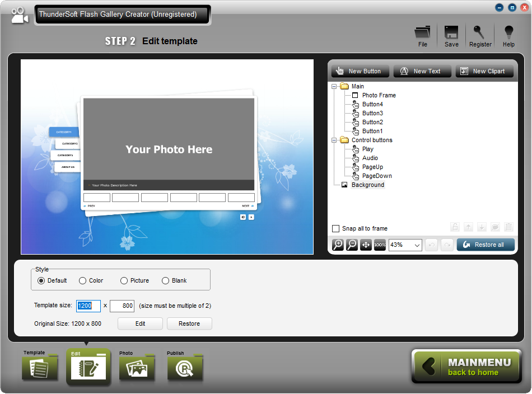
Task: Click the template height field 800
Action: pyautogui.click(x=122, y=306)
